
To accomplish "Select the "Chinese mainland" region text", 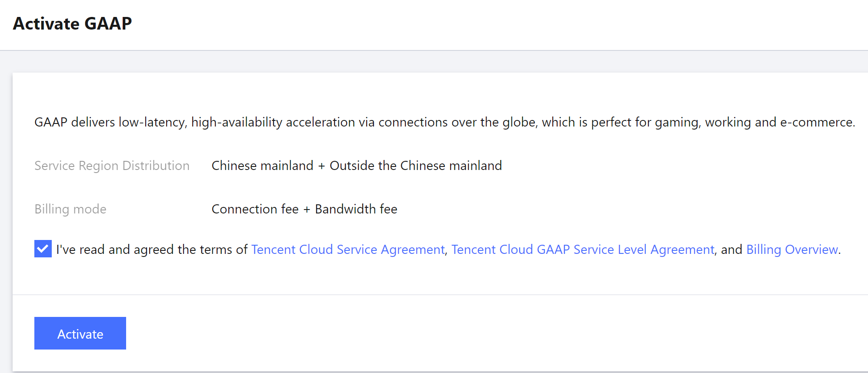I will 262,166.
